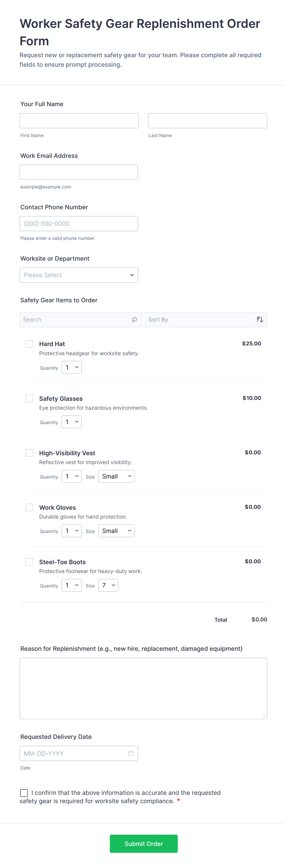Open Steel-Toe Boots size dropdown
This screenshot has height=868, width=284.
tap(108, 585)
